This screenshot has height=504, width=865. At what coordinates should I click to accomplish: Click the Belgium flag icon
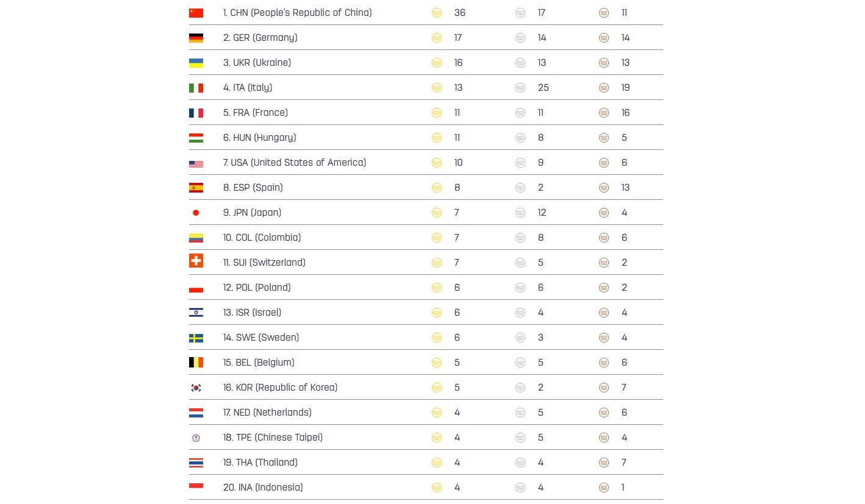tap(196, 363)
